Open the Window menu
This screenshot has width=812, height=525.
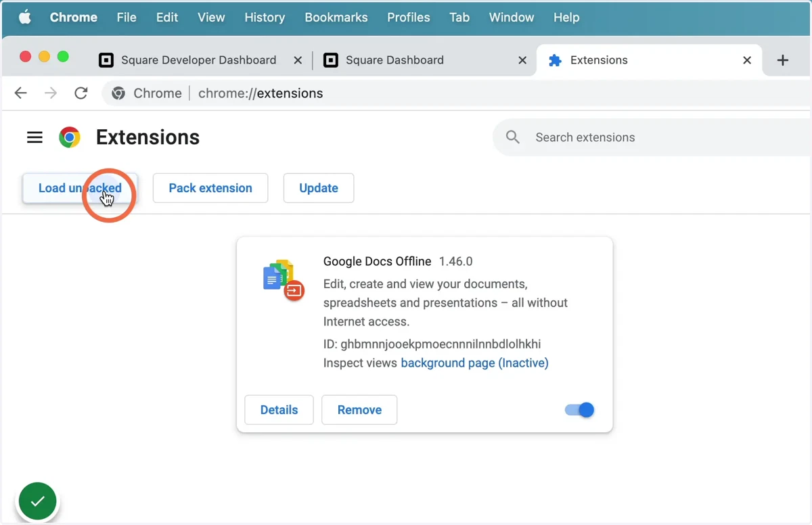pos(512,18)
